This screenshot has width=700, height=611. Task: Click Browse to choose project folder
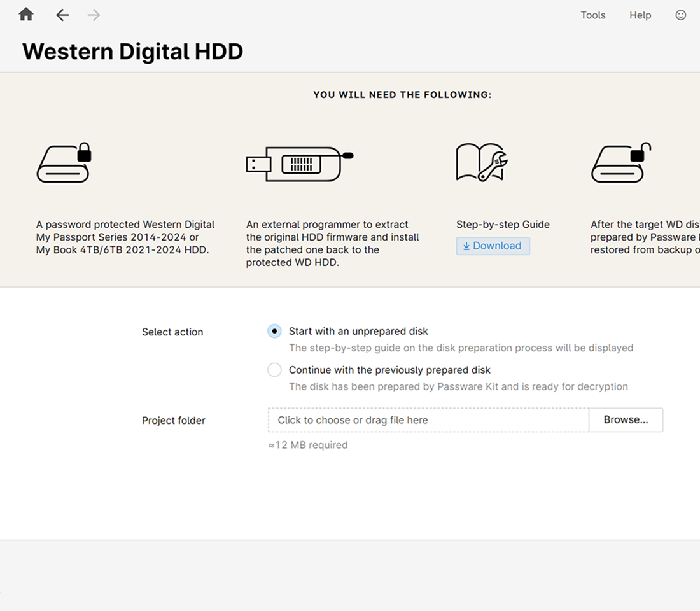coord(626,420)
